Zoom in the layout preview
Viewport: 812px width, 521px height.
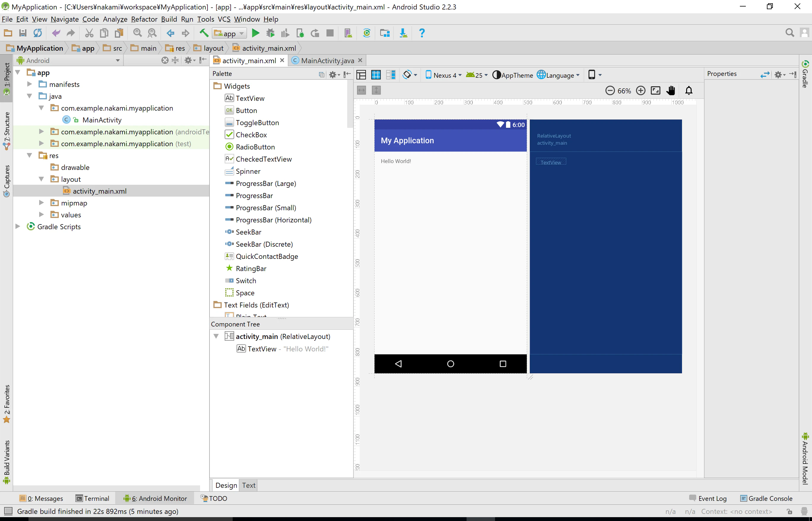pos(641,91)
